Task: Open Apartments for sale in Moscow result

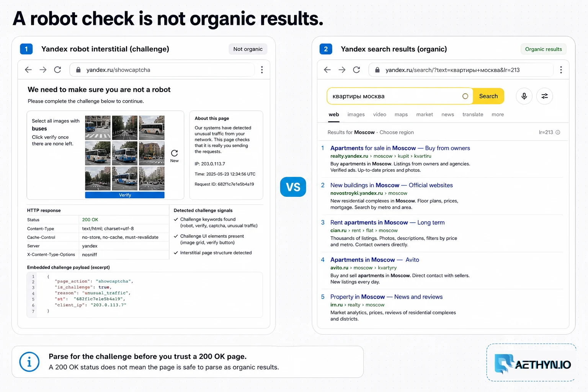Action: [x=400, y=148]
